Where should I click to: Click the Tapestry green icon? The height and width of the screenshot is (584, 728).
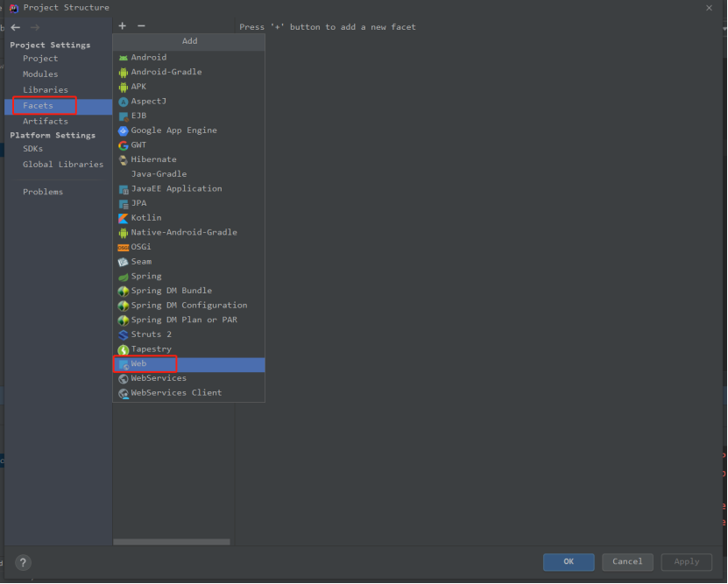coord(123,349)
